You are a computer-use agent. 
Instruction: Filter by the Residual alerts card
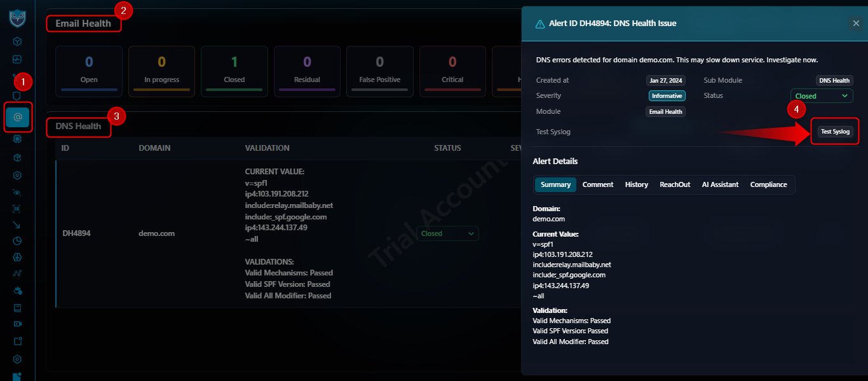[307, 71]
